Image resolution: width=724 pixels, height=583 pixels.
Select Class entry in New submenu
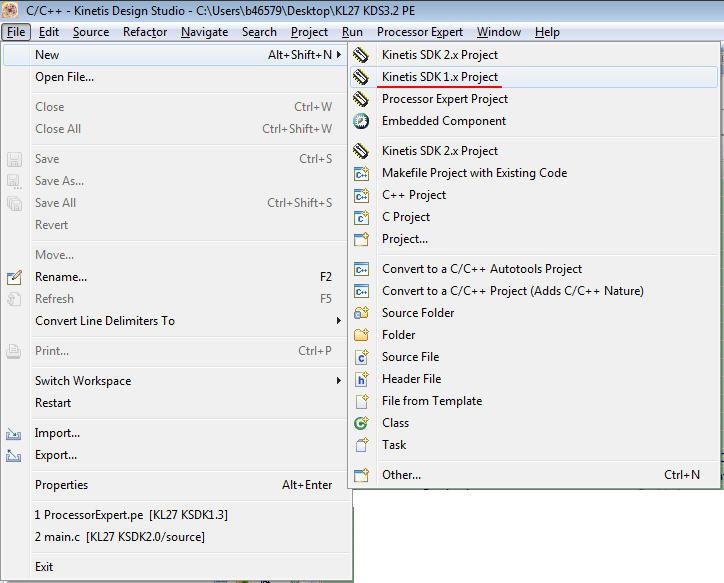pos(534,423)
